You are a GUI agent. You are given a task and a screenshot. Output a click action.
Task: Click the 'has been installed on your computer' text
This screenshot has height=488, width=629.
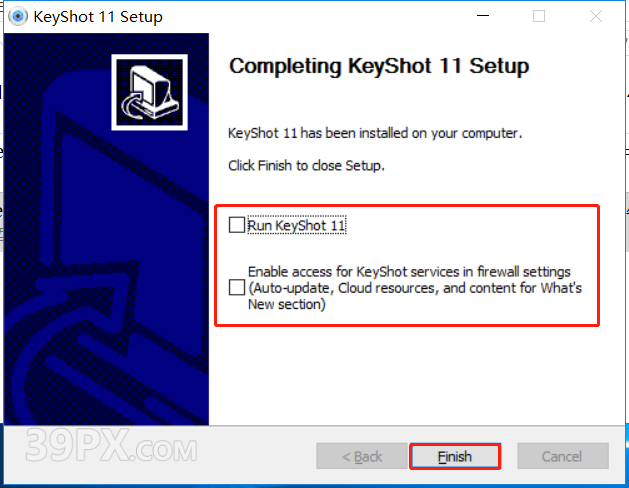tap(411, 133)
